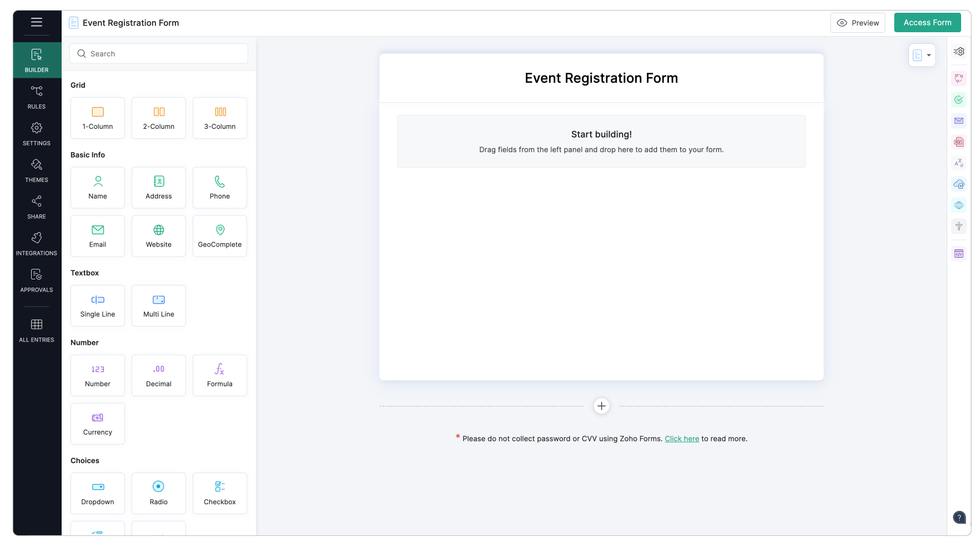Select the Formula field under Number
The width and height of the screenshot is (980, 547).
coord(219,375)
